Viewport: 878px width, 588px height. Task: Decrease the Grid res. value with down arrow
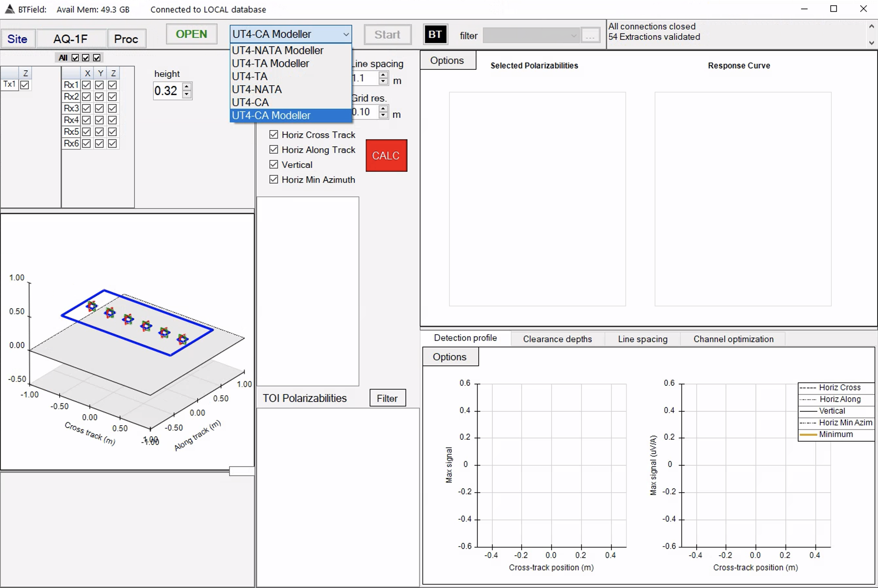pyautogui.click(x=383, y=115)
